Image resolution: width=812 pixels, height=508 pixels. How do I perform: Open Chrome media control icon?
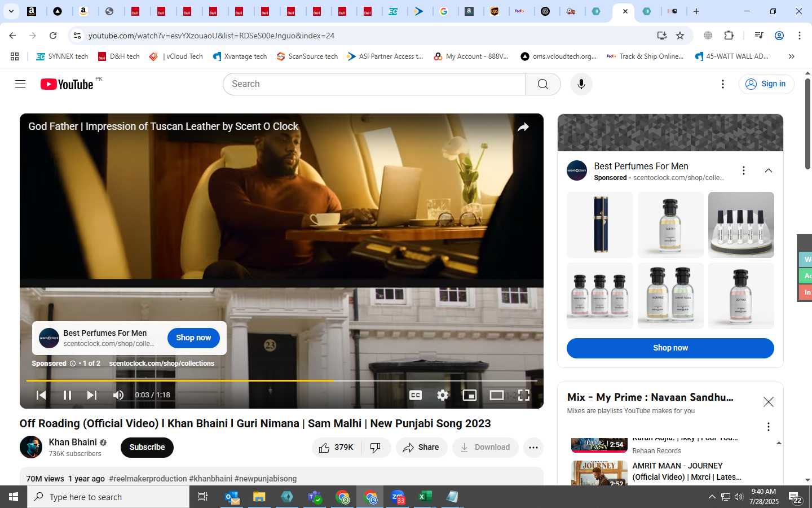(x=759, y=36)
